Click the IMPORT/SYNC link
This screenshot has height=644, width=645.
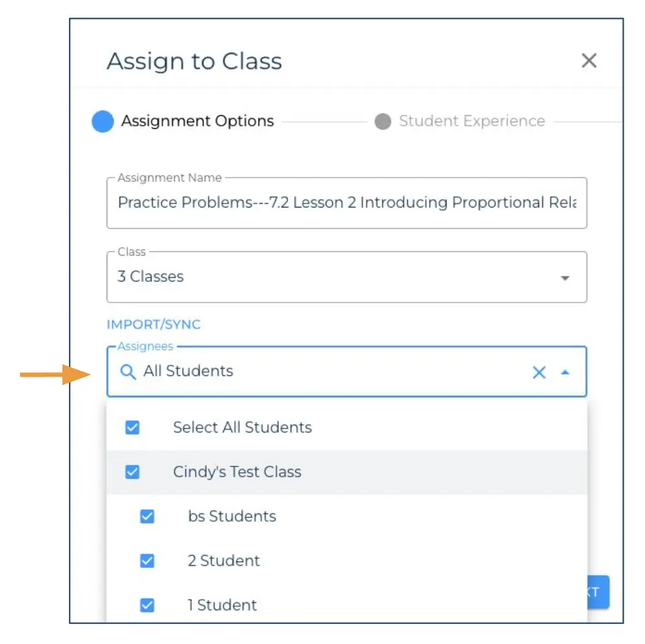click(153, 324)
